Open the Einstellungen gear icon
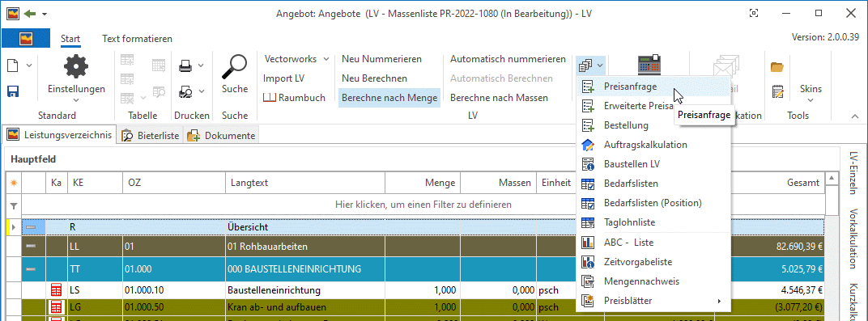Screen dimensions: 868x321 (76, 67)
